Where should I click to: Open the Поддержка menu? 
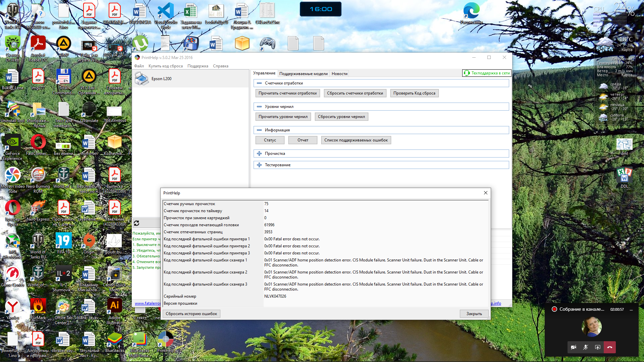[198, 66]
